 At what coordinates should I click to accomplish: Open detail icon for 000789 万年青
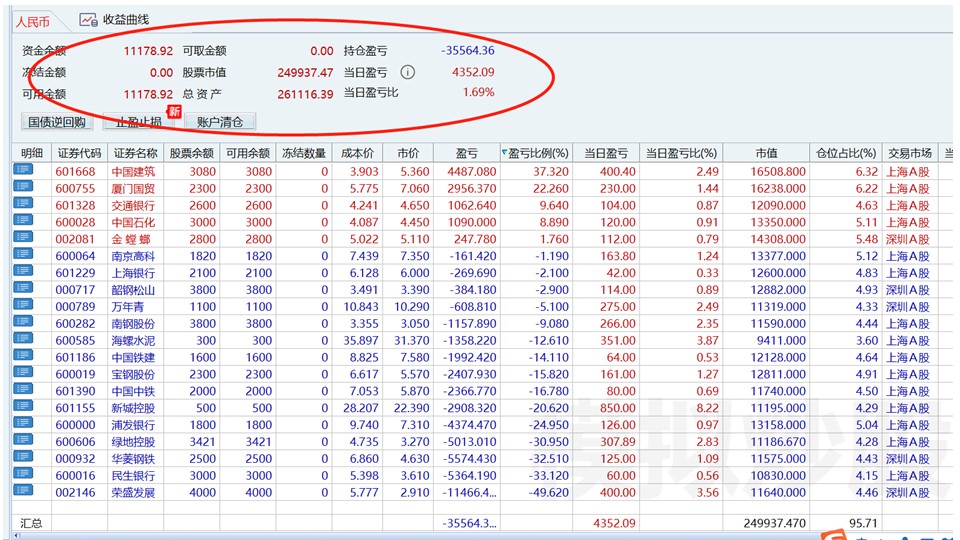[x=23, y=304]
